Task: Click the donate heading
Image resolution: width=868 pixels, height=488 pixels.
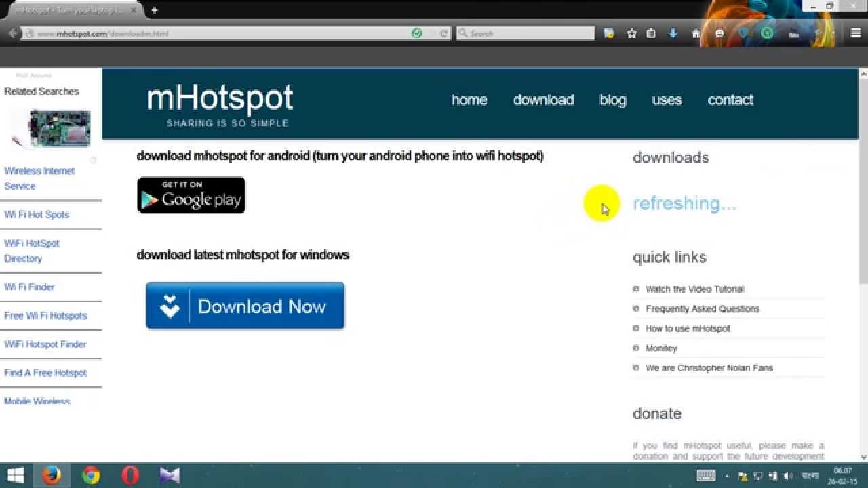Action: [x=657, y=413]
